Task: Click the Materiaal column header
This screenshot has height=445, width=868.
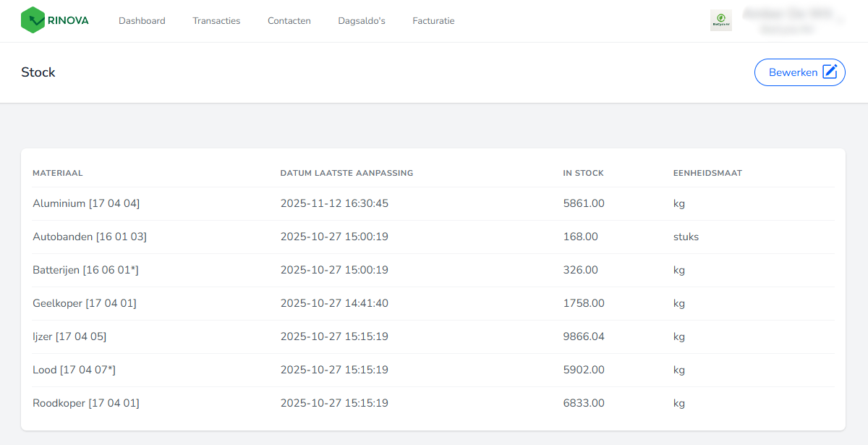Action: [x=58, y=173]
